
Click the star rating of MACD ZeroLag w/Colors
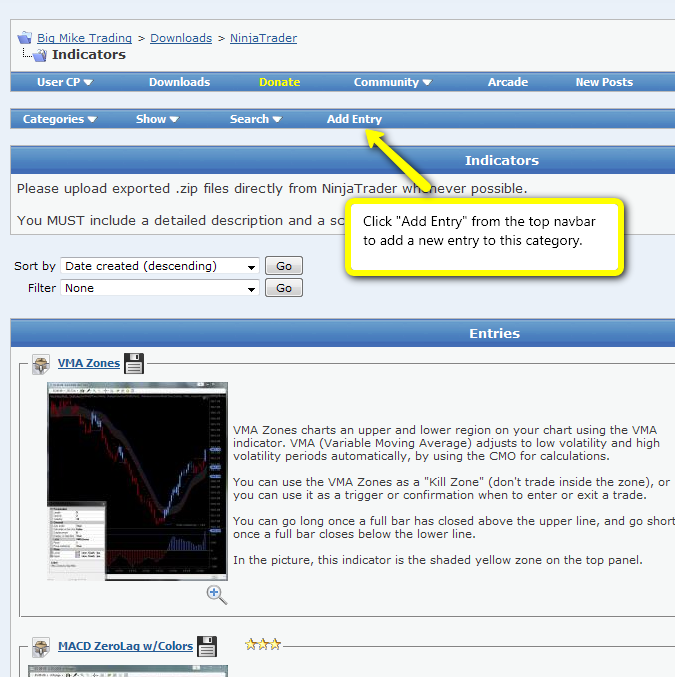coord(263,645)
